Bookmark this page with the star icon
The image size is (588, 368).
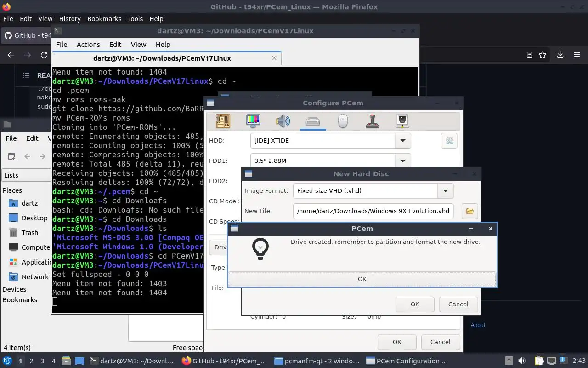click(543, 55)
